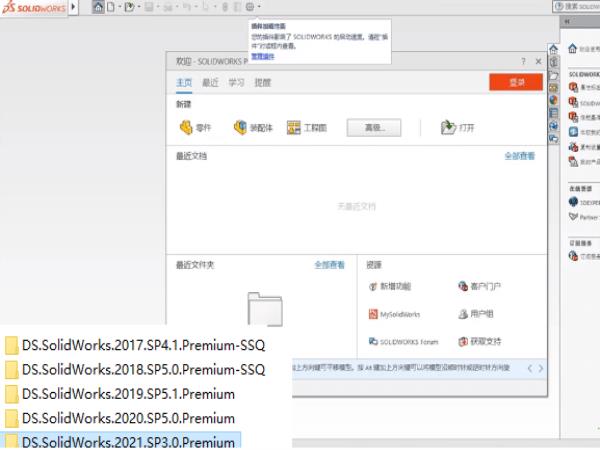
Task: Click the Open document icon in the toolbar
Action: (129, 7)
